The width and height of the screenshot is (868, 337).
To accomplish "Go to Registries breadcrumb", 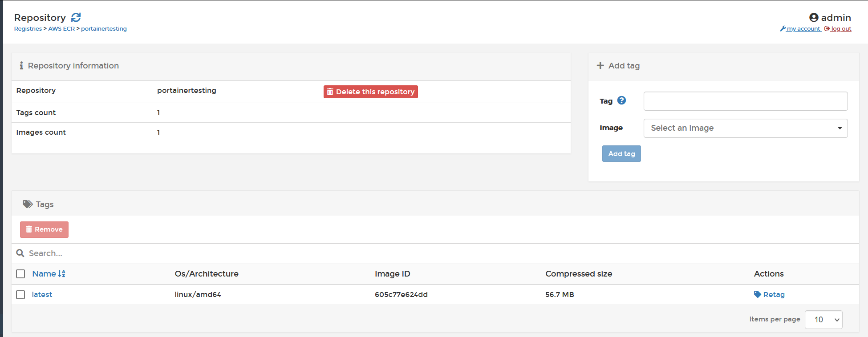I will tap(28, 29).
